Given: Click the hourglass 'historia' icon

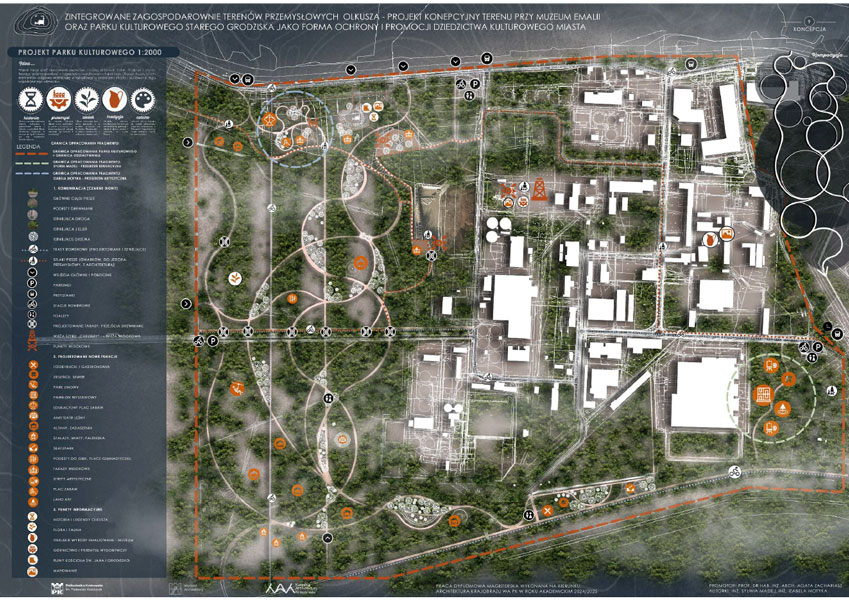Looking at the screenshot, I should (x=30, y=100).
